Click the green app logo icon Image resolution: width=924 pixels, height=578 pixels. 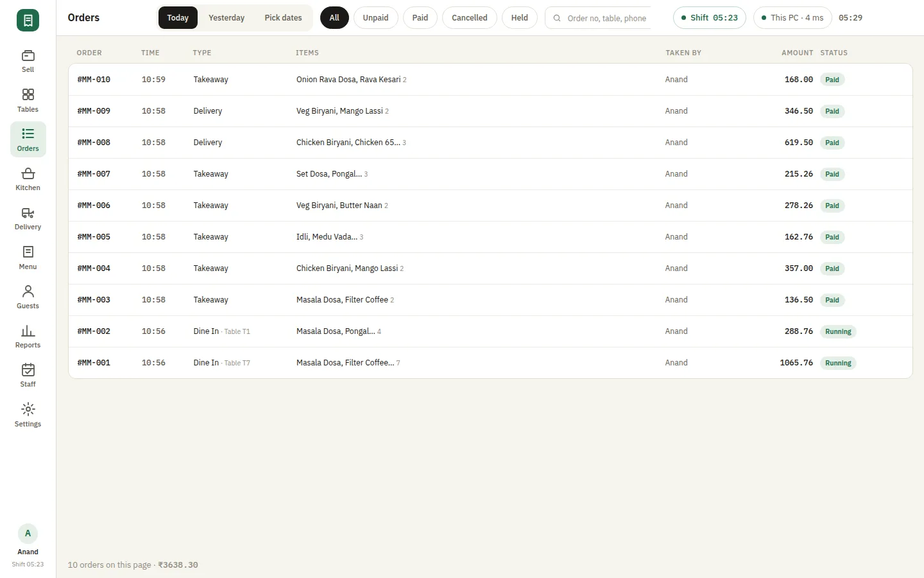tap(28, 21)
